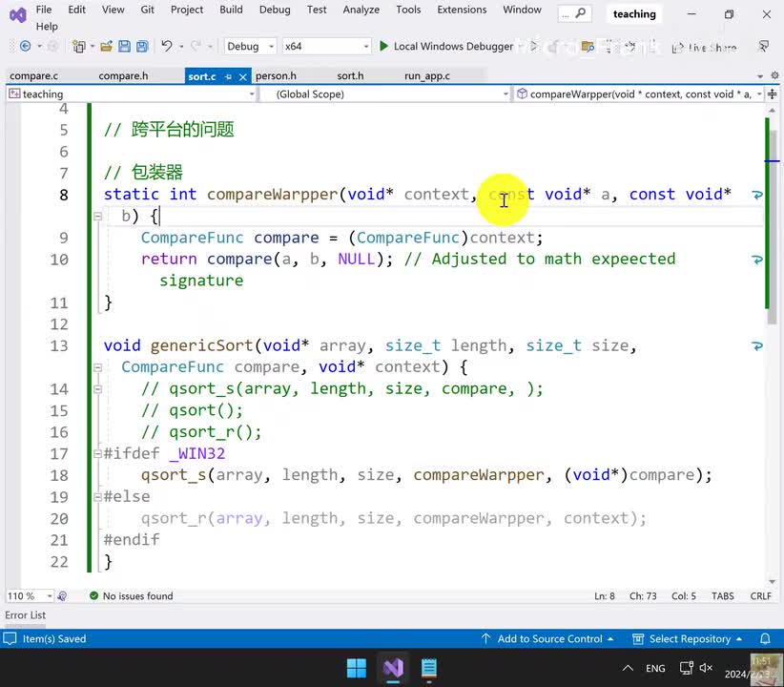This screenshot has width=784, height=687.
Task: Click the muted volume icon in the system tray
Action: pos(706,668)
